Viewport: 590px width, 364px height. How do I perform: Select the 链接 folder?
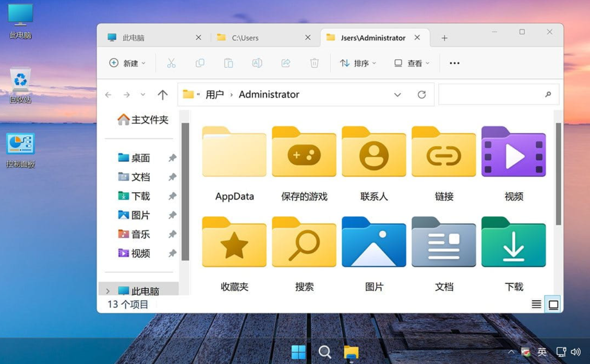(x=444, y=164)
